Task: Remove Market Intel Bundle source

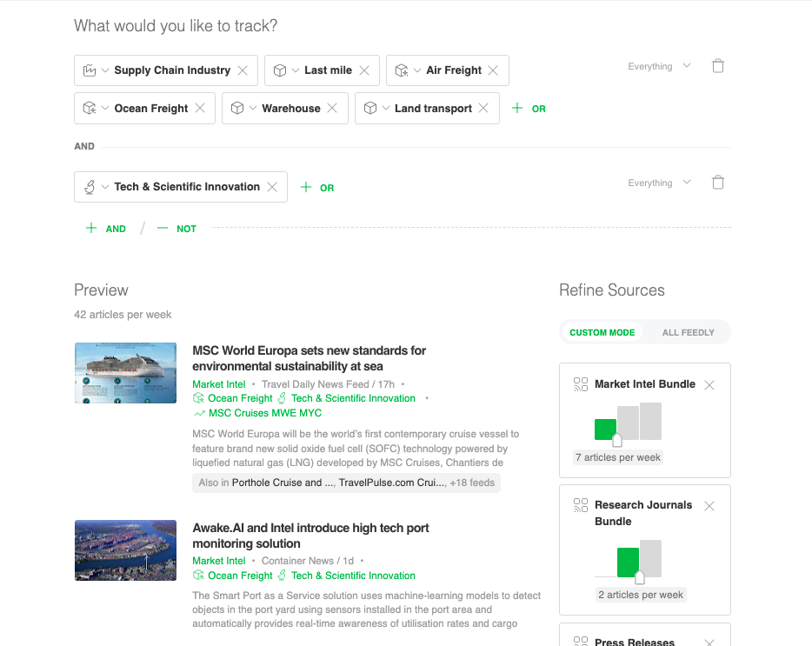Action: point(709,385)
